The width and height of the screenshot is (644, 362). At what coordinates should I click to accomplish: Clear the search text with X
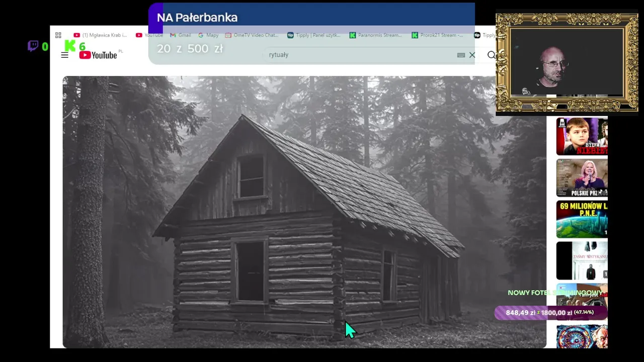(472, 55)
